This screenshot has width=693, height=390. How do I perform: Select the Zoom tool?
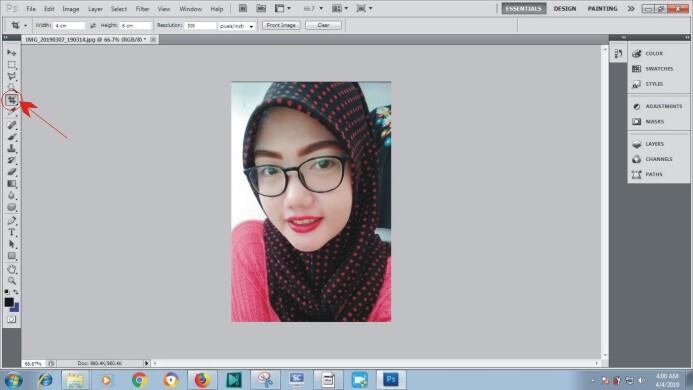(x=11, y=280)
